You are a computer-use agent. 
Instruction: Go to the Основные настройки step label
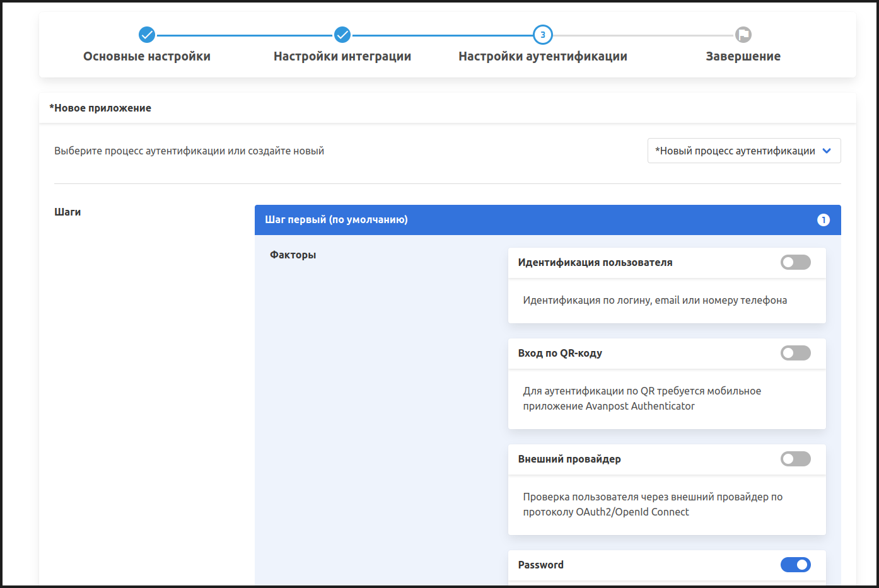pyautogui.click(x=147, y=56)
